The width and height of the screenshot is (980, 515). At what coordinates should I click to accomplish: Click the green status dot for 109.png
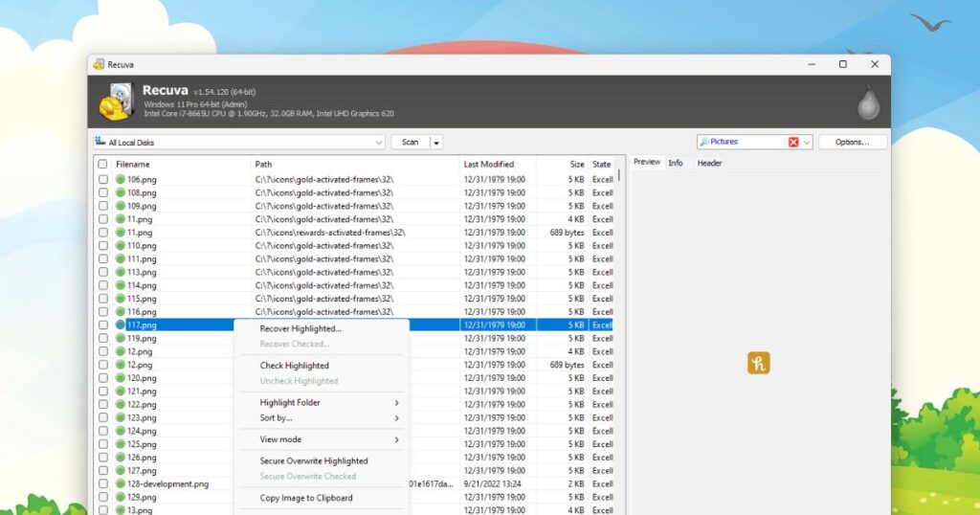tap(121, 206)
